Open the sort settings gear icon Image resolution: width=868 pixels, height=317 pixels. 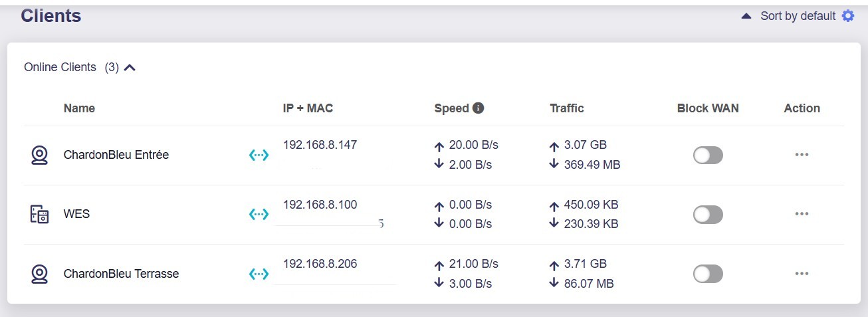(848, 16)
